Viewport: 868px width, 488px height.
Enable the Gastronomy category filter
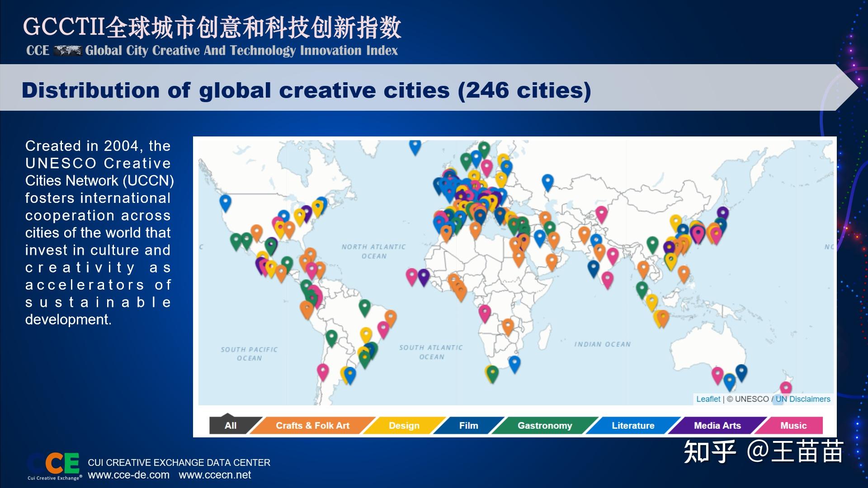(544, 426)
